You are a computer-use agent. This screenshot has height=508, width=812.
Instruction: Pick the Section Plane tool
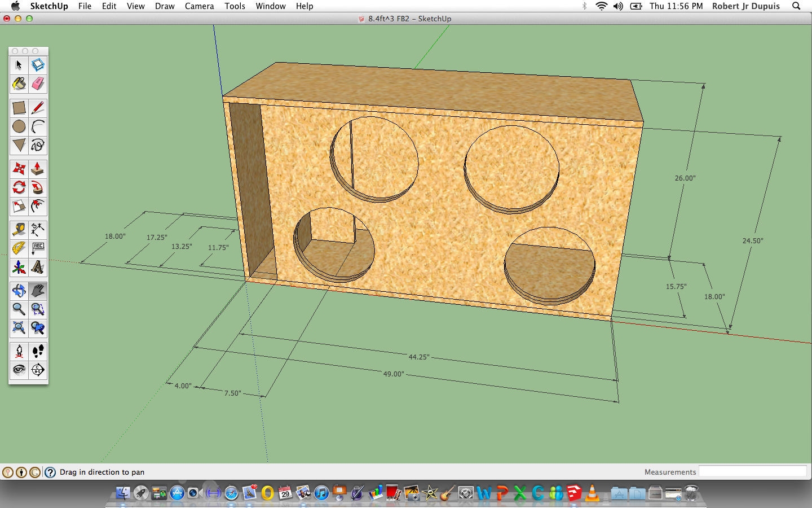(38, 370)
